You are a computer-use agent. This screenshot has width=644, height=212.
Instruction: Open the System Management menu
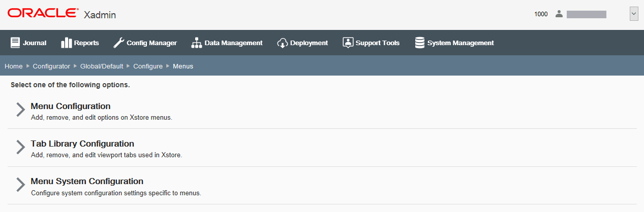[454, 43]
